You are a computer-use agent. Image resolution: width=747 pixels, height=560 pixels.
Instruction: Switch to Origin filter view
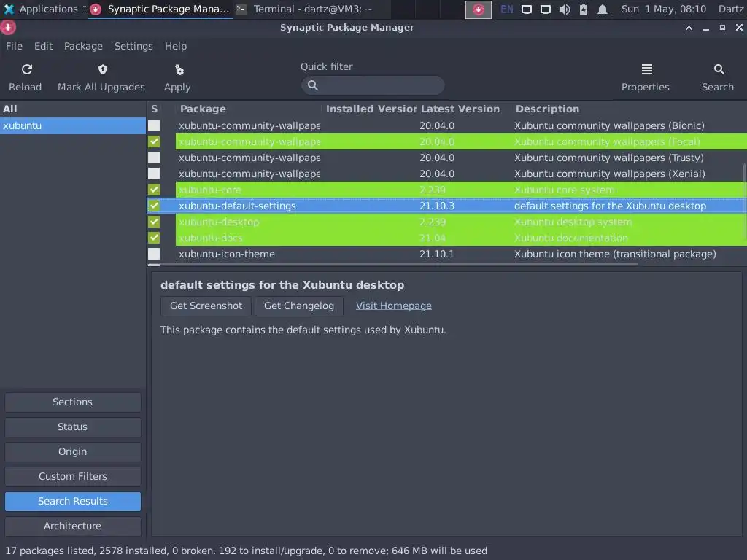(x=73, y=451)
